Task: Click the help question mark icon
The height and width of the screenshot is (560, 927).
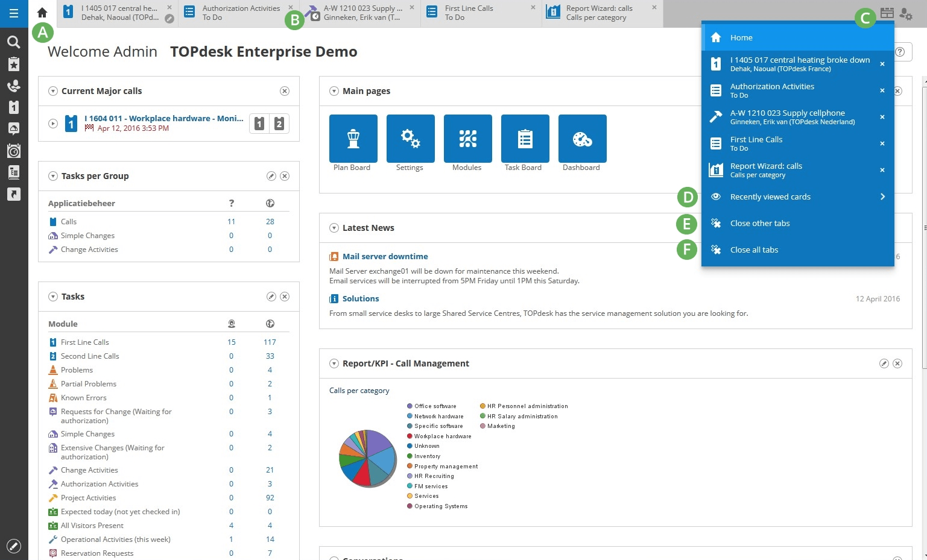Action: tap(900, 52)
